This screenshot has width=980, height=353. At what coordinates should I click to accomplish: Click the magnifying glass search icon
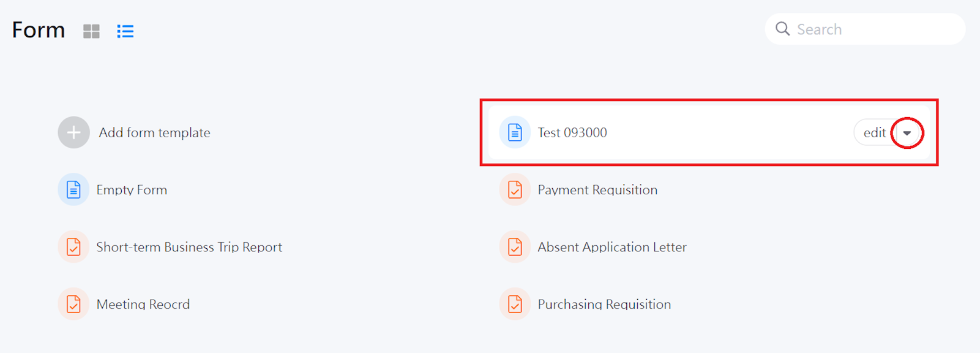coord(782,29)
